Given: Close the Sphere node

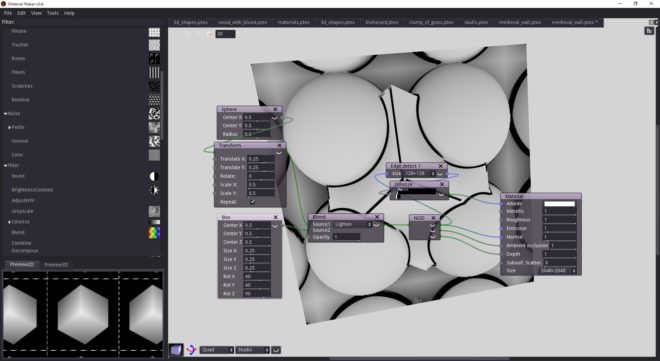Looking at the screenshot, I should (275, 109).
